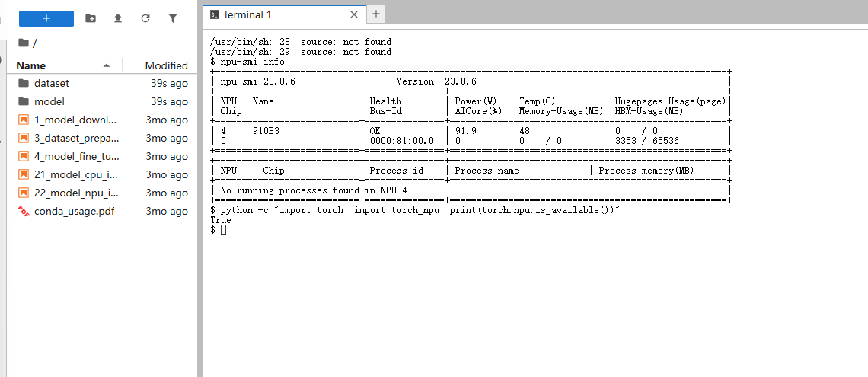Click the 'npu-smi info' command text
Viewport: 868px width, 377px height.
click(253, 62)
